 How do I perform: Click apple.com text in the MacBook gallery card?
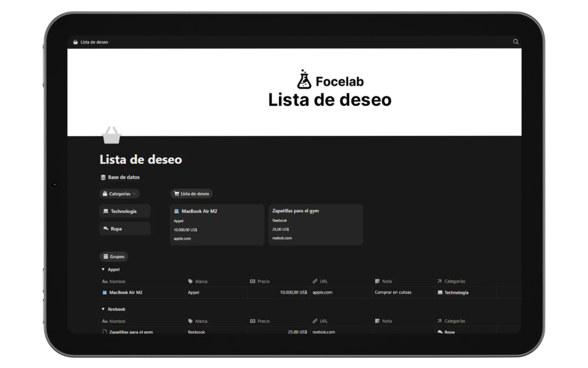(182, 238)
